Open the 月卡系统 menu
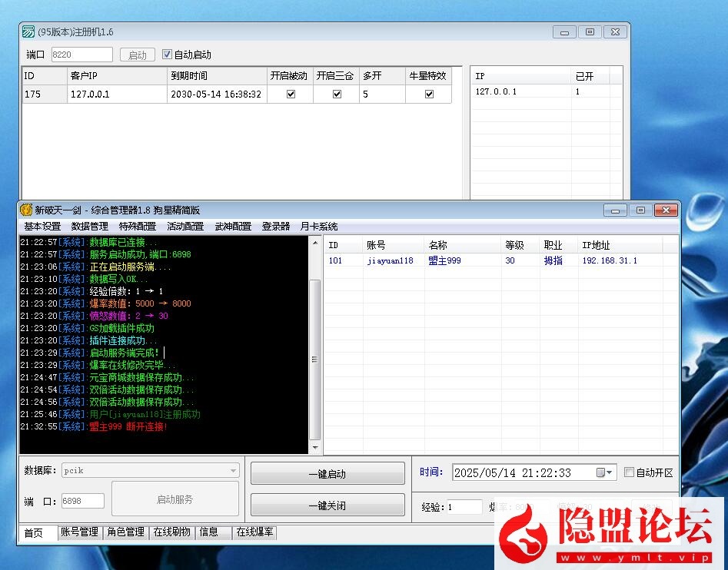Viewport: 728px width, 570px height. [318, 227]
